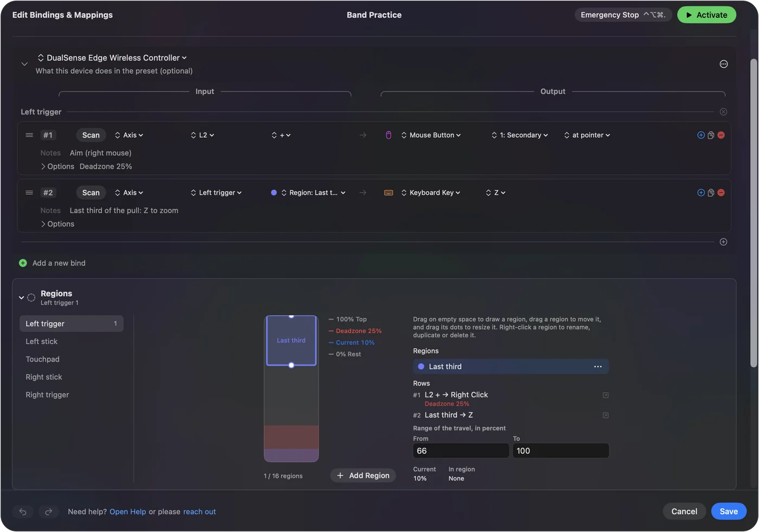Viewport: 759px width, 532px height.
Task: Save the bindings
Action: [729, 511]
